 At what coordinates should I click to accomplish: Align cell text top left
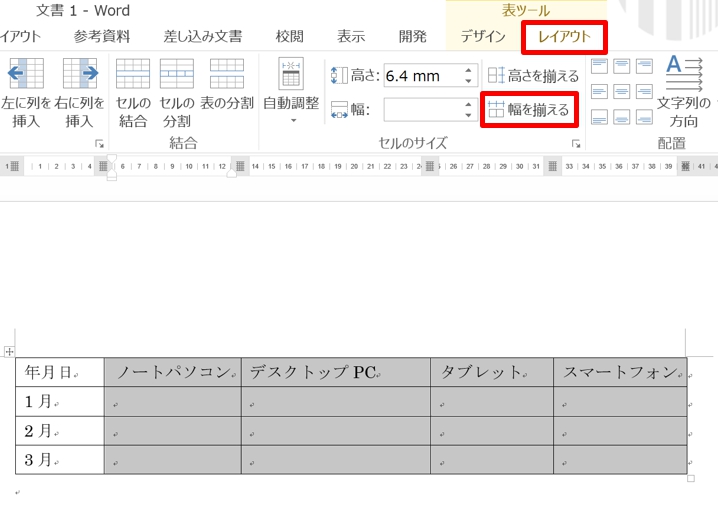point(599,66)
